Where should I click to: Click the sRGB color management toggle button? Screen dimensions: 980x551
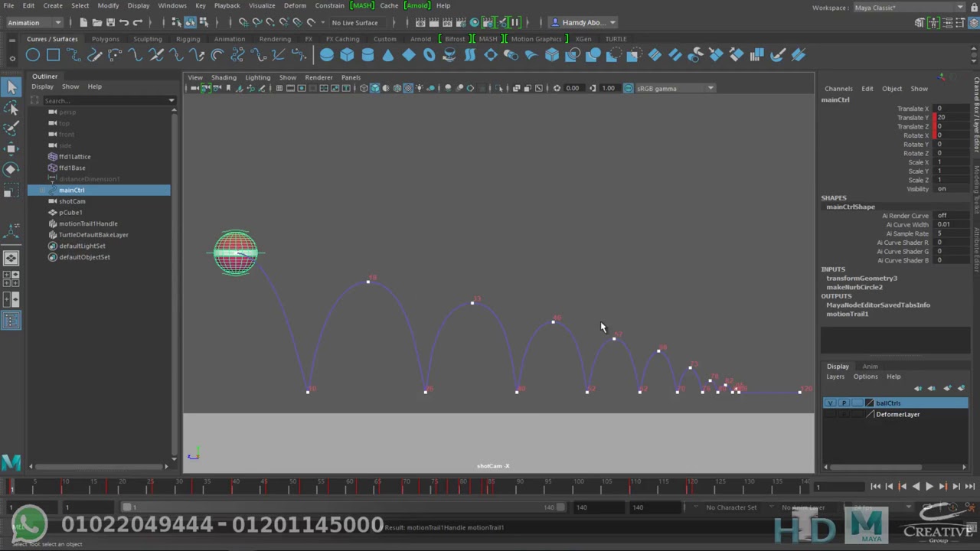click(629, 88)
